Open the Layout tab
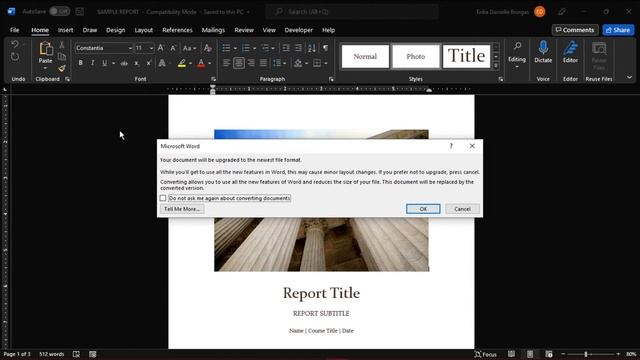640x360 pixels. pos(144,30)
